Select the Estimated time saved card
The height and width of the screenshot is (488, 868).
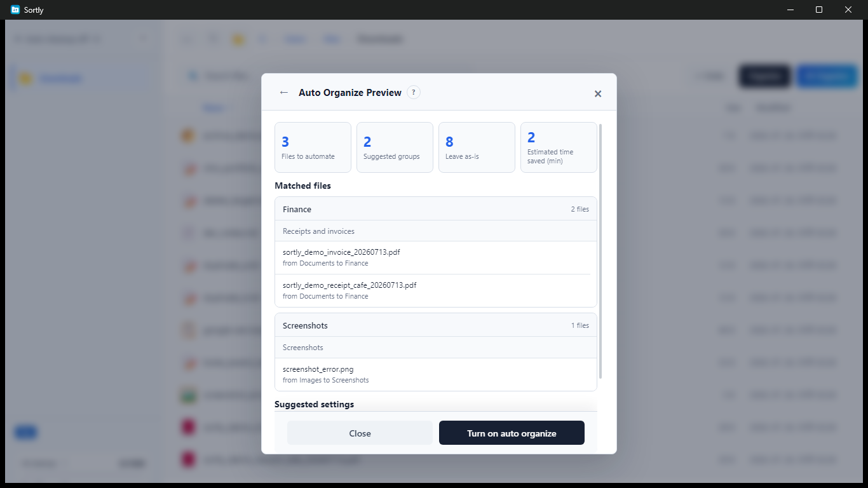coord(559,147)
